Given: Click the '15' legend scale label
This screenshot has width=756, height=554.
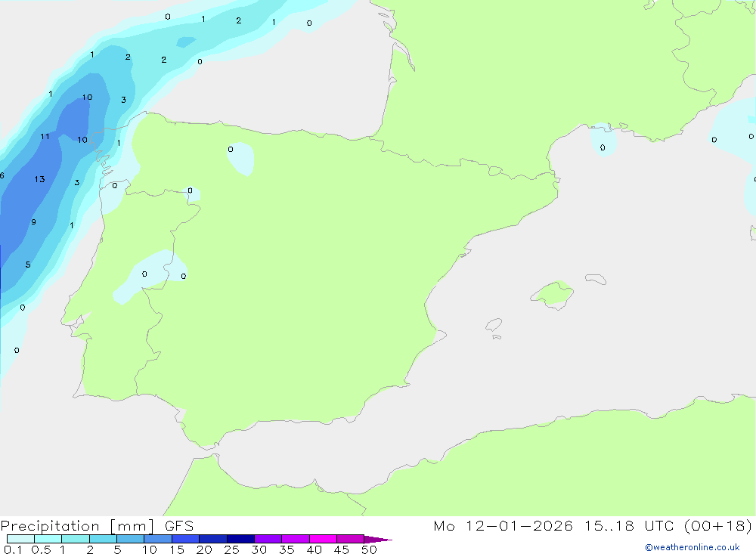Looking at the screenshot, I should coord(177,549).
